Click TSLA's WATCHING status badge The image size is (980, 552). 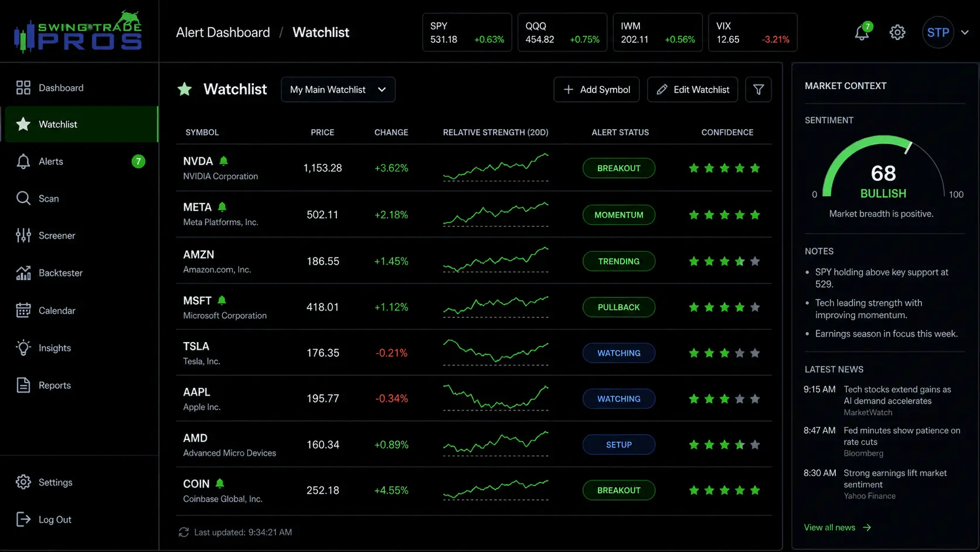pos(619,353)
